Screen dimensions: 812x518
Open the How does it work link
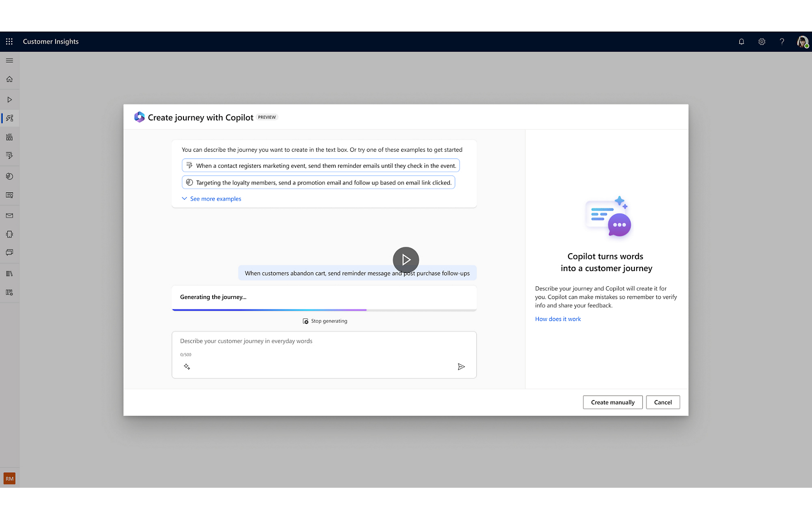(x=558, y=319)
